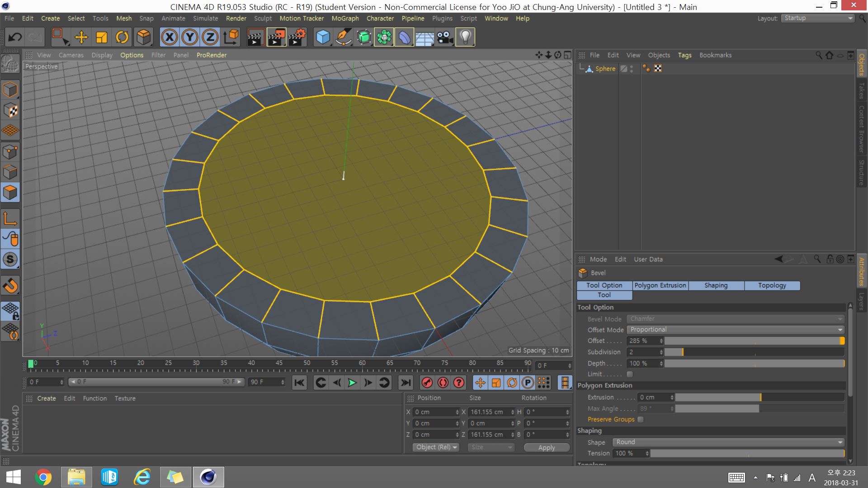Open the Bevel Mode Chamfer dropdown
This screenshot has height=488, width=868.
coord(736,319)
